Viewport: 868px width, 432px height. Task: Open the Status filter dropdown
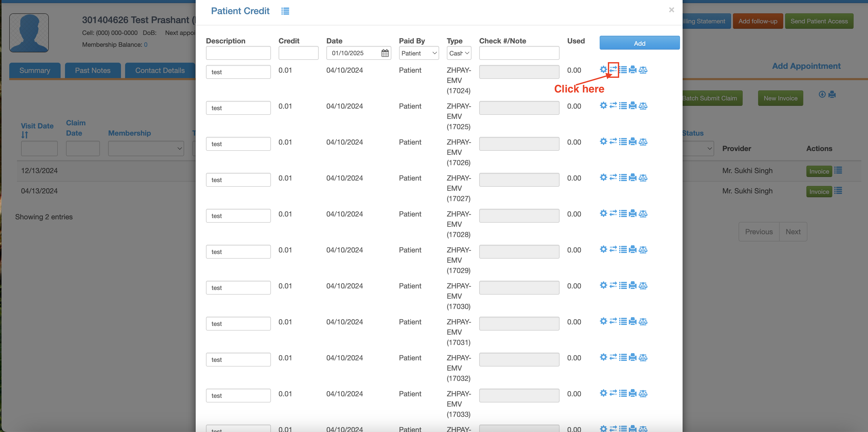pos(698,148)
